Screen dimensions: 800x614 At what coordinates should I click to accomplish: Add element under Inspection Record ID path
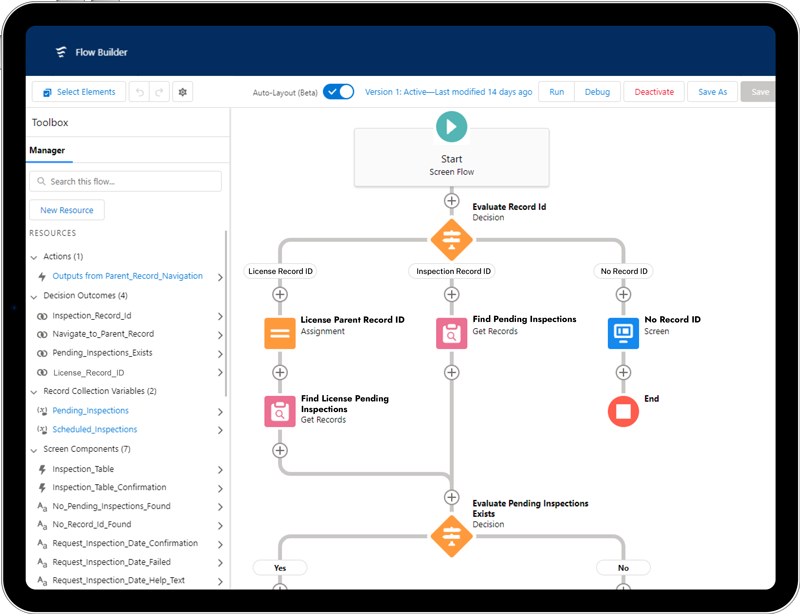[x=452, y=294]
